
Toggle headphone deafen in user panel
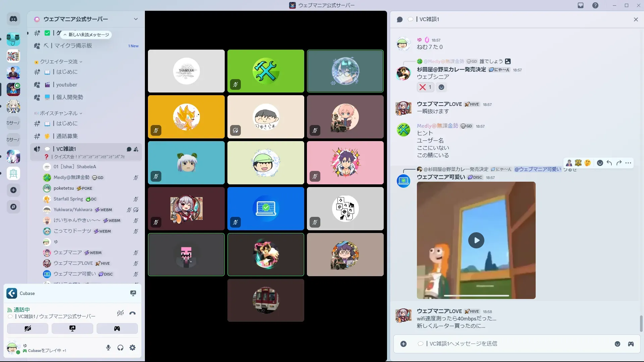click(x=120, y=348)
